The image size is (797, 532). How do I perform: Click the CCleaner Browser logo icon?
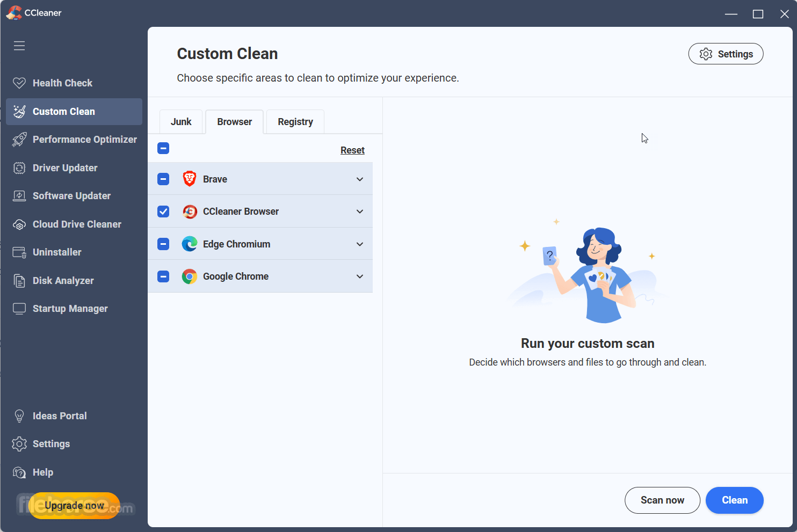190,212
